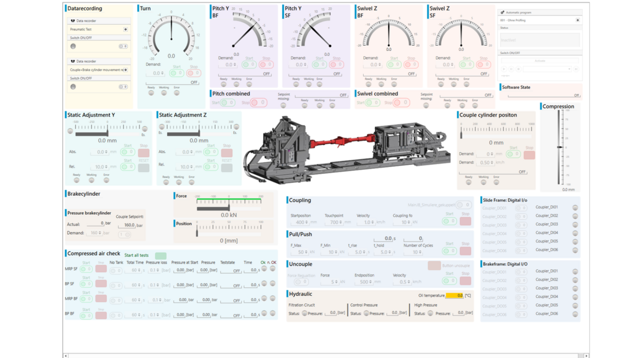Open the dropdown beside the play icon
Viewport: 644px width, 358px height.
coord(569,69)
